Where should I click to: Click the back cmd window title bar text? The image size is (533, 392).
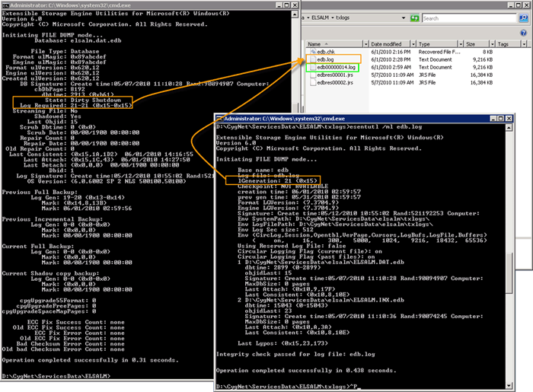point(70,5)
